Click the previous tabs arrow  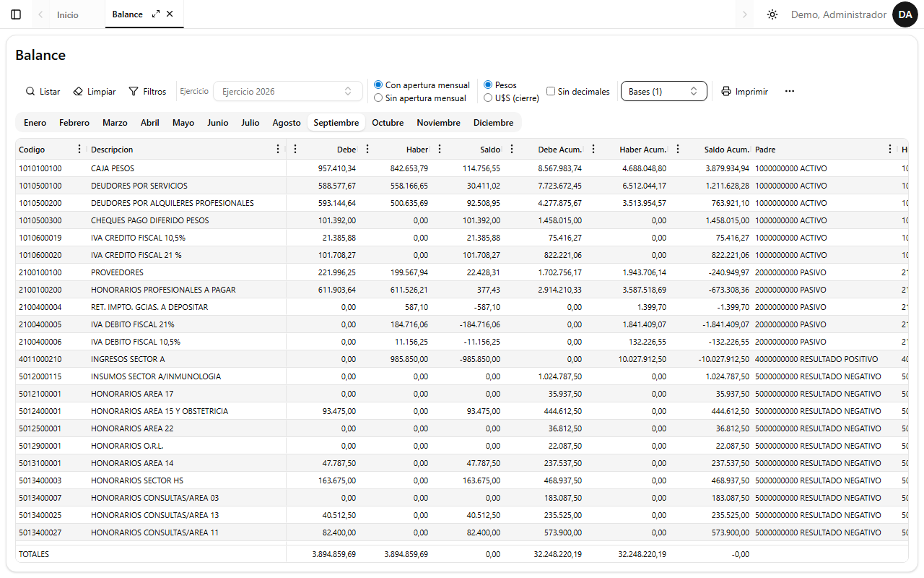(40, 14)
